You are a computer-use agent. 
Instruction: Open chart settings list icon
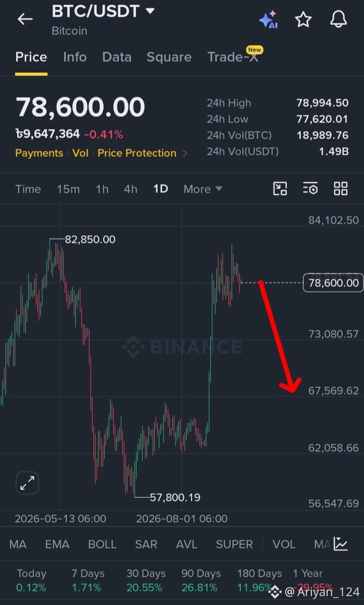[310, 189]
